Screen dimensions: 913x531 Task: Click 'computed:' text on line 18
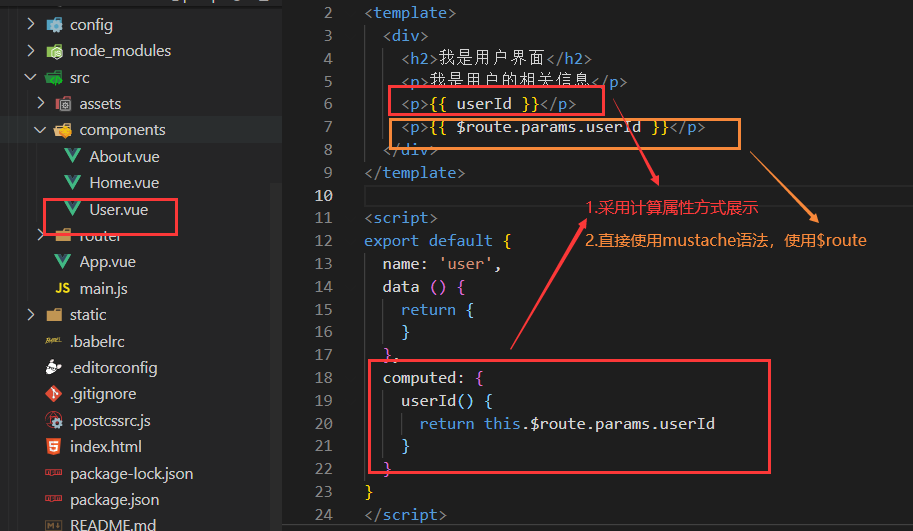(423, 378)
